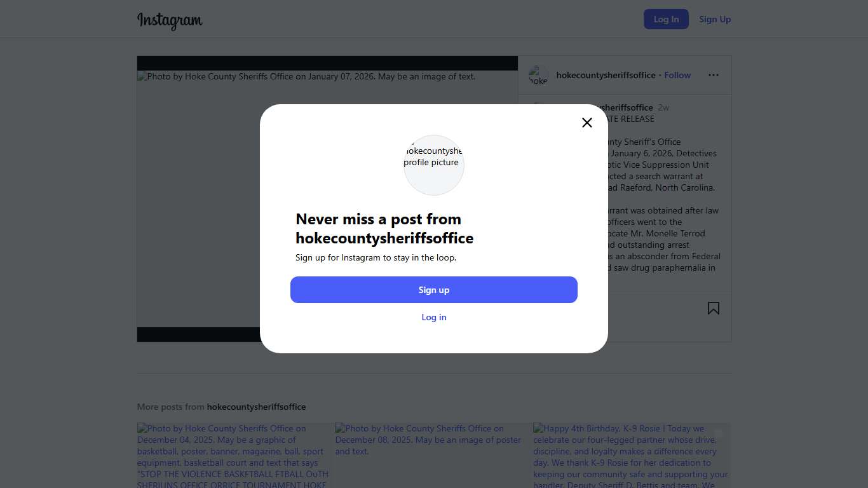Open the three-dot more options menu

[x=714, y=75]
